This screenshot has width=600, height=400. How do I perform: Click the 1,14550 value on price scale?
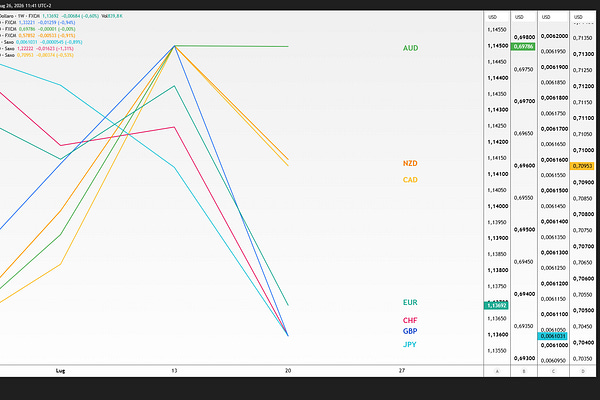(497, 30)
